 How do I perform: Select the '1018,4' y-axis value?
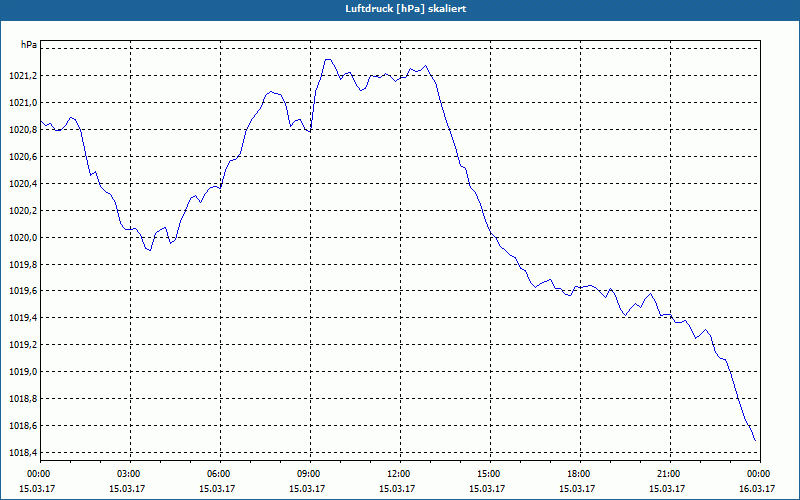coord(23,453)
